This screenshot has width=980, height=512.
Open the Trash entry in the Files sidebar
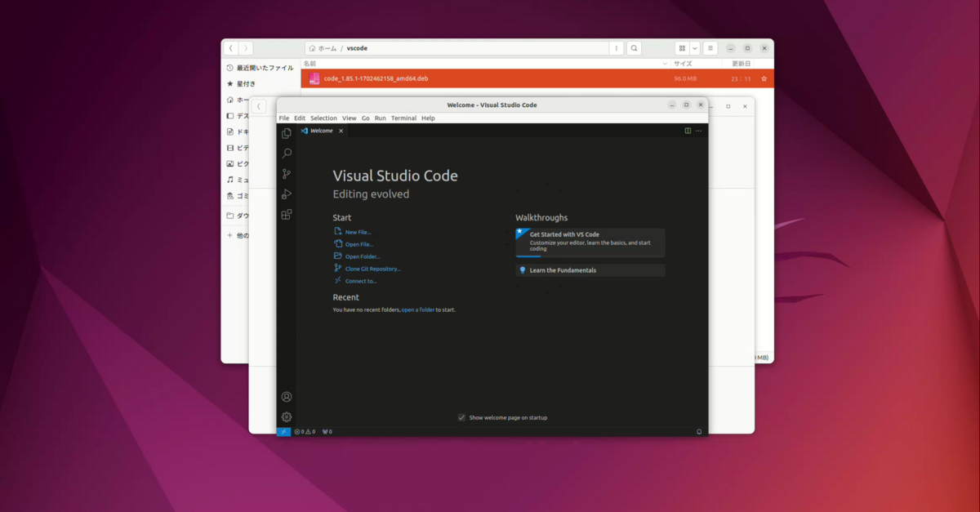(238, 196)
